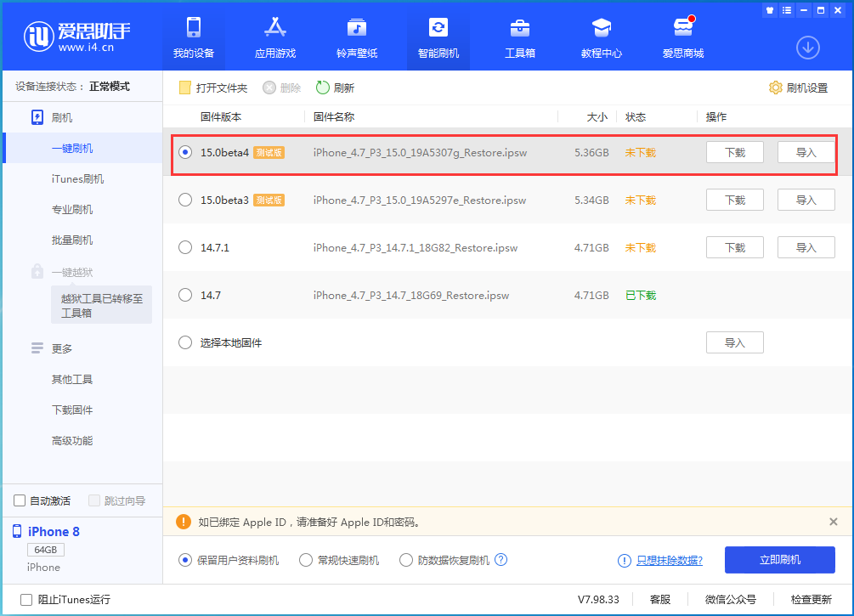Click the help question mark icon
The height and width of the screenshot is (616, 854).
pyautogui.click(x=501, y=560)
